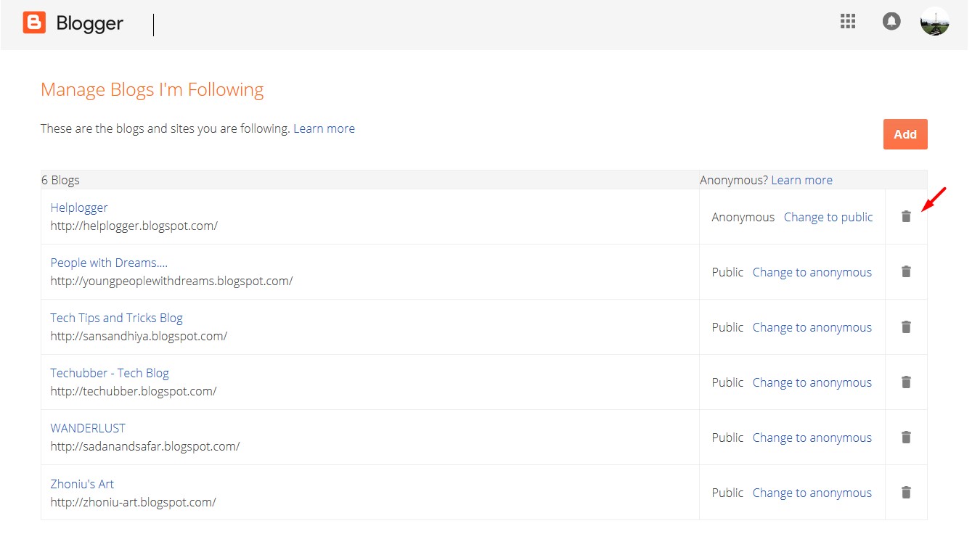The width and height of the screenshot is (980, 534).
Task: Open the account profile picture menu
Action: (935, 22)
